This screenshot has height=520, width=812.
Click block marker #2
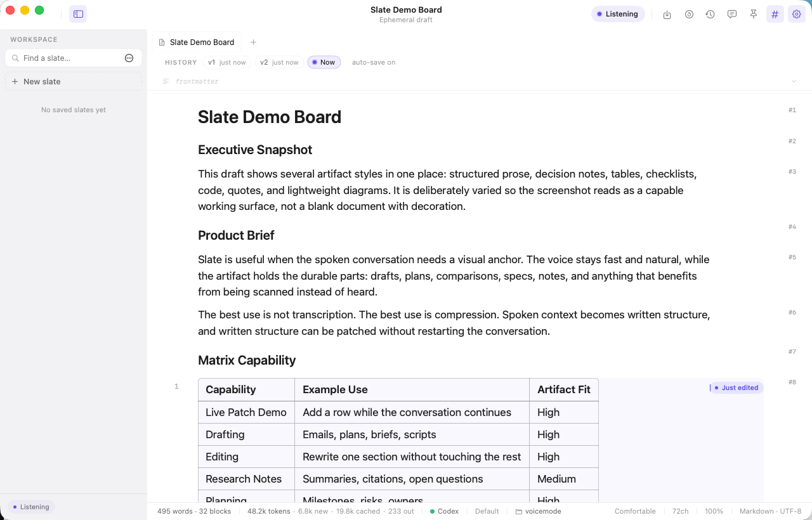pyautogui.click(x=792, y=141)
